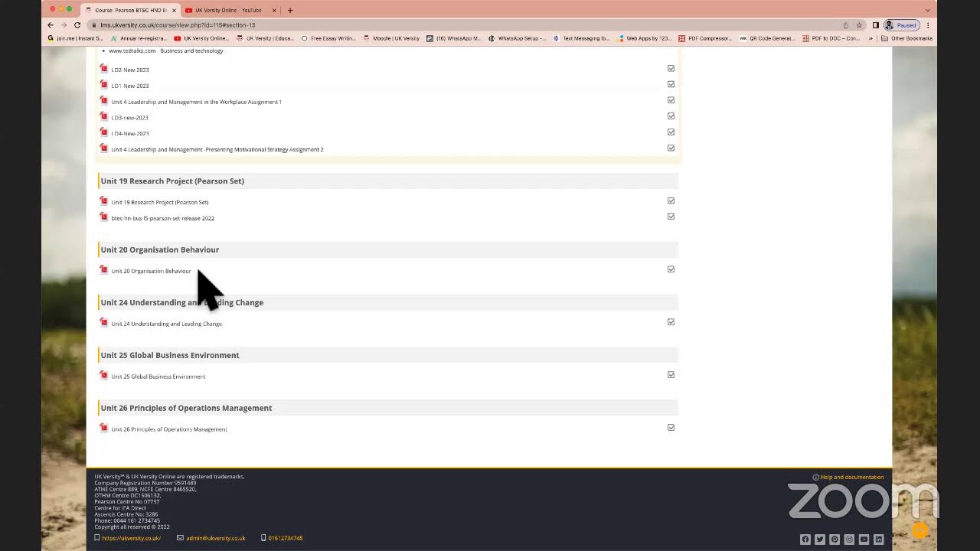Bookmark this page with the star icon
The height and width of the screenshot is (551, 980).
859,24
